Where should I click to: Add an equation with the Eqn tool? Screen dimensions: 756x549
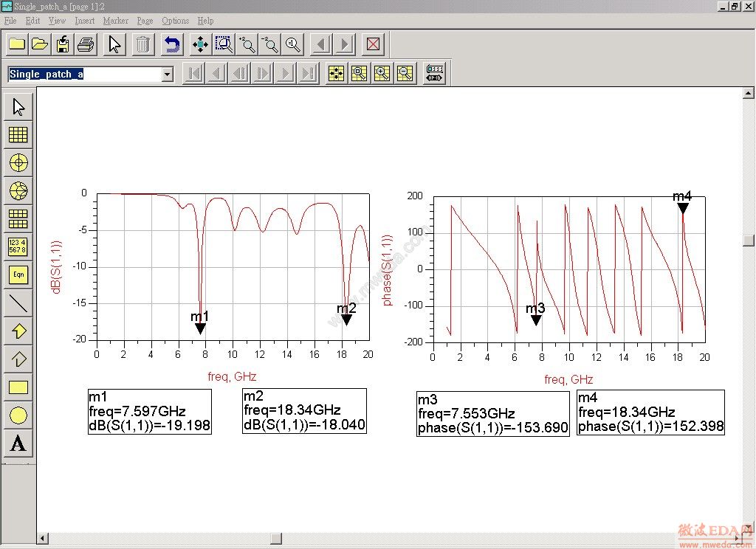(x=18, y=274)
